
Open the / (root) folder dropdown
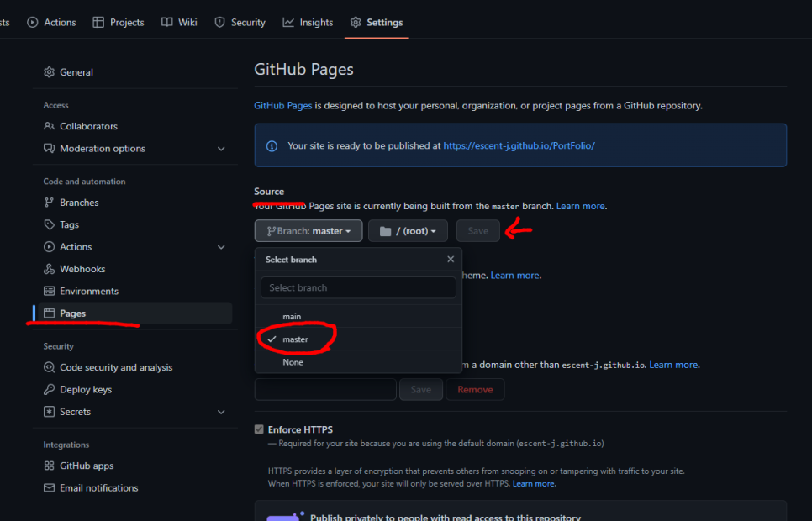pos(408,231)
